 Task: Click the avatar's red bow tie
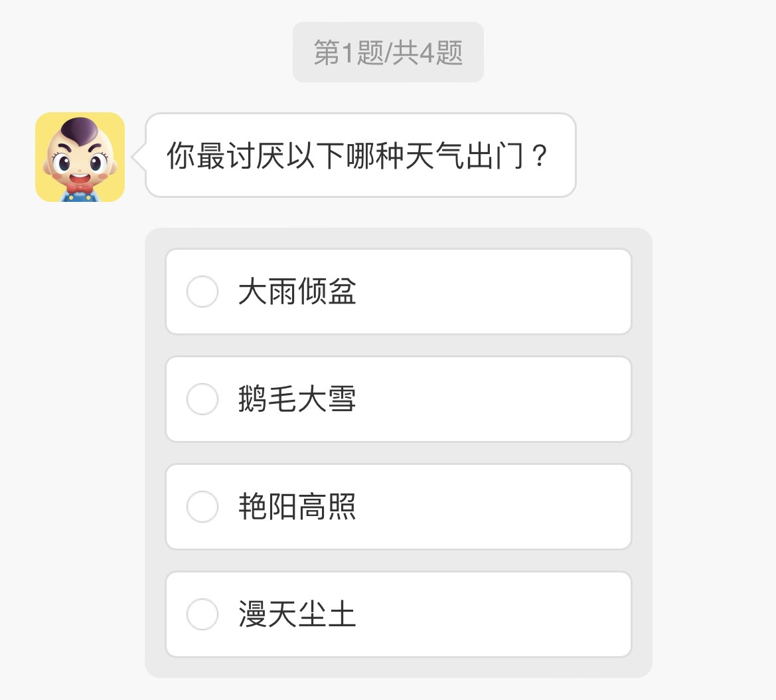[x=80, y=189]
